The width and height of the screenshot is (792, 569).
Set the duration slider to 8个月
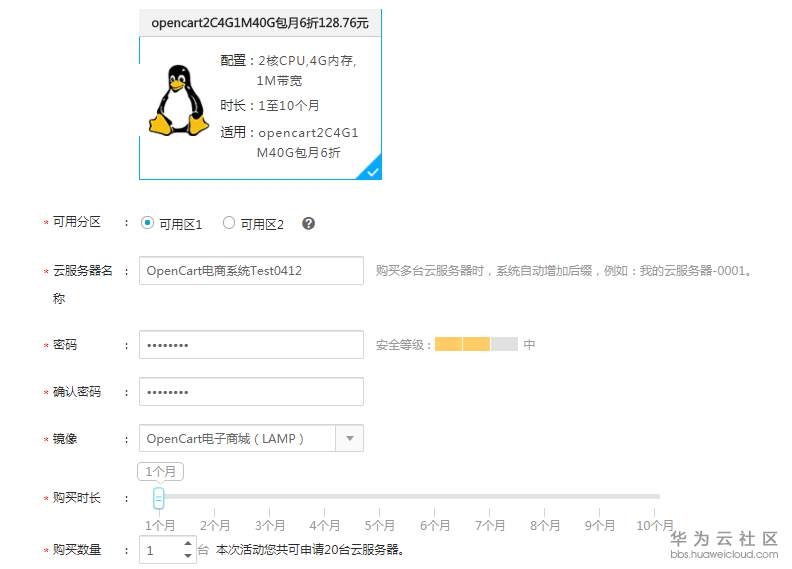tap(544, 525)
